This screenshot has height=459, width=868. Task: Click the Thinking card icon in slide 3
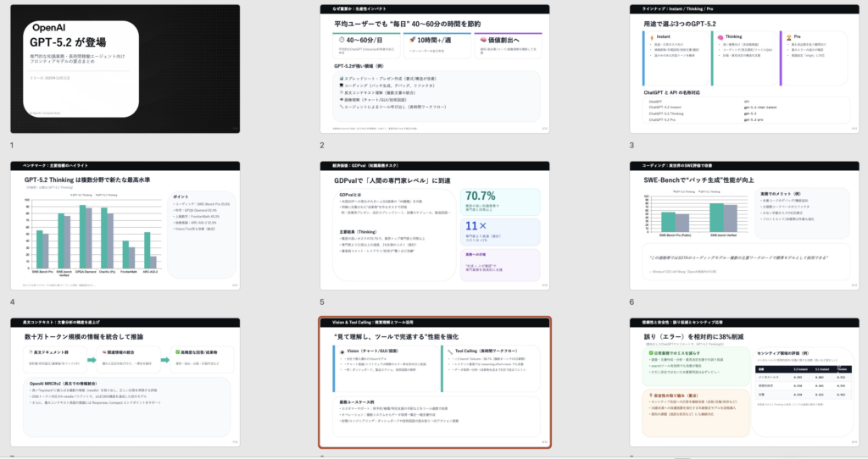pos(720,37)
